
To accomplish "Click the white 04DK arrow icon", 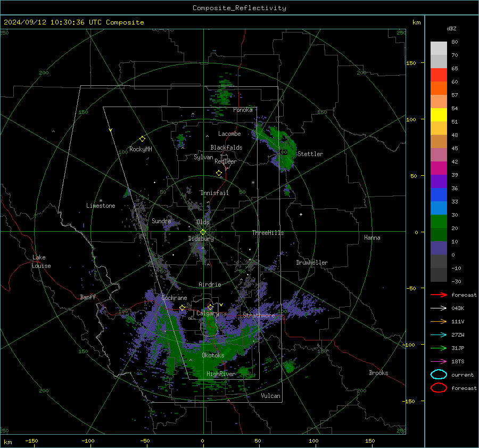I will click(x=439, y=308).
